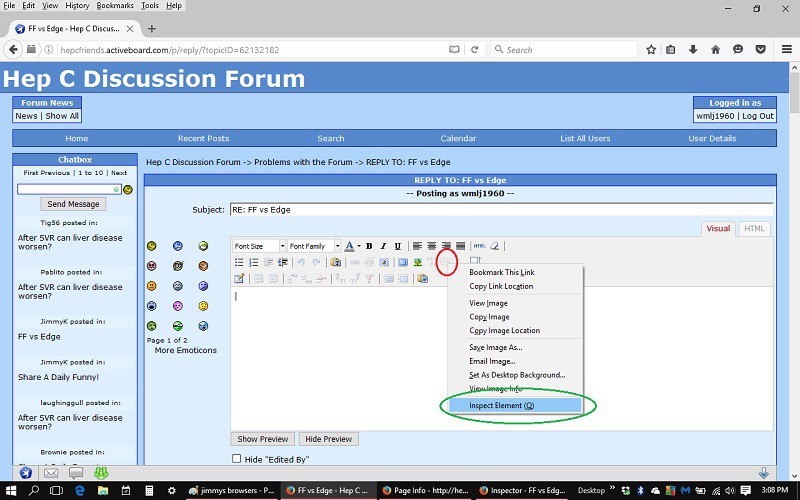Switch to the HTML editor tab
The height and width of the screenshot is (500, 800).
(754, 228)
